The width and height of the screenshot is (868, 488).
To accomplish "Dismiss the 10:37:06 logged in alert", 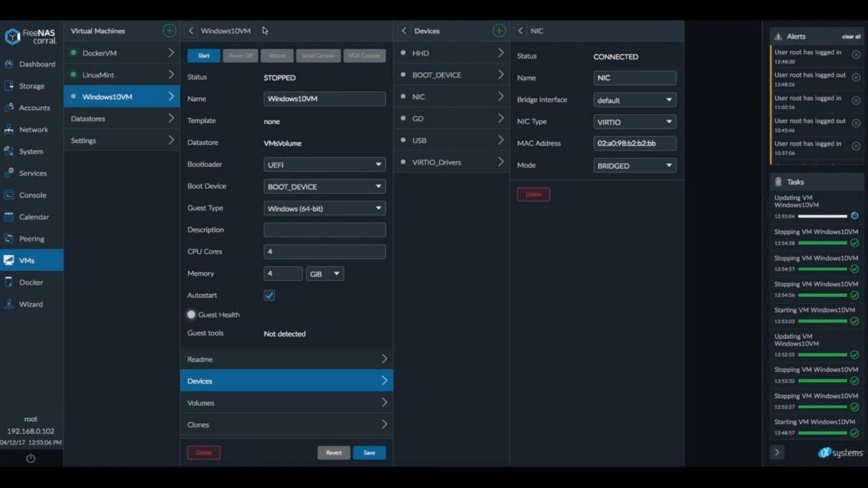I will pos(856,146).
